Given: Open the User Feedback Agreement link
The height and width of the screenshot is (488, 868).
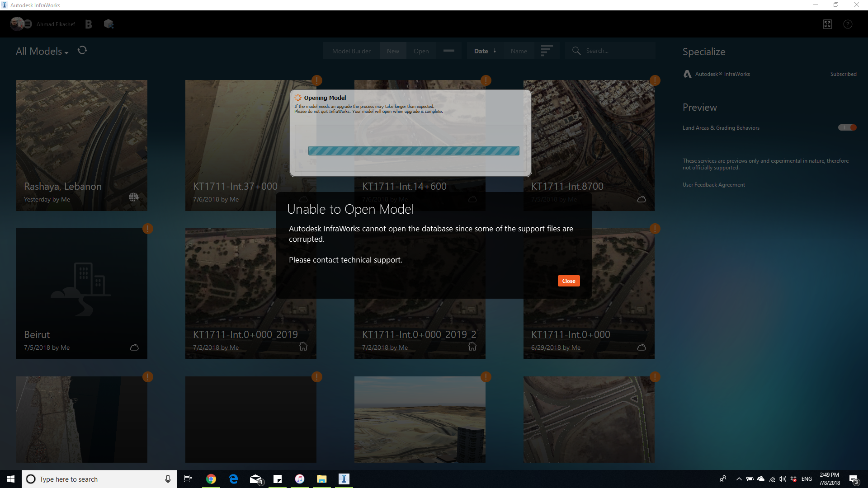Looking at the screenshot, I should coord(713,184).
